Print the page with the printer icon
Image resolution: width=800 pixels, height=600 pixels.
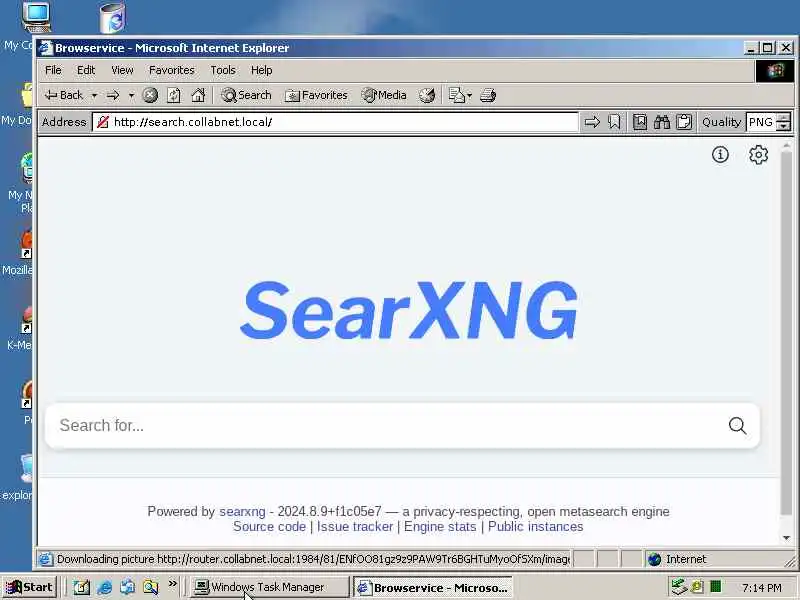(488, 95)
